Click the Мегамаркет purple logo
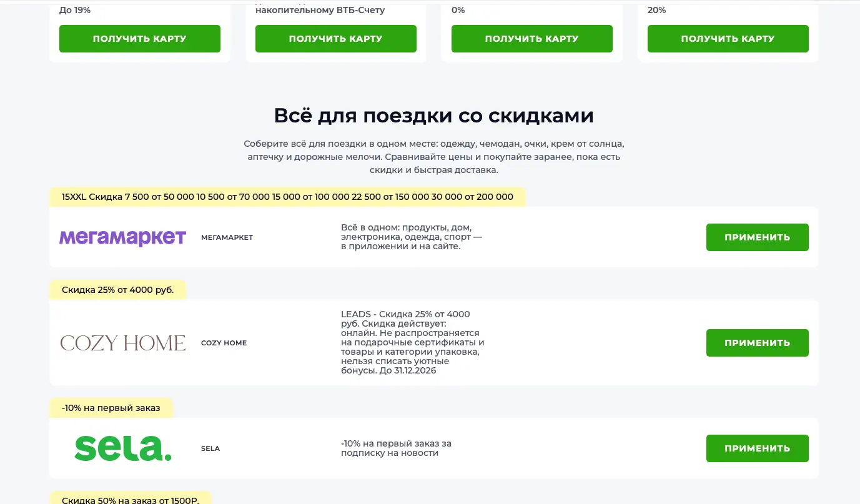The height and width of the screenshot is (504, 860). point(123,237)
